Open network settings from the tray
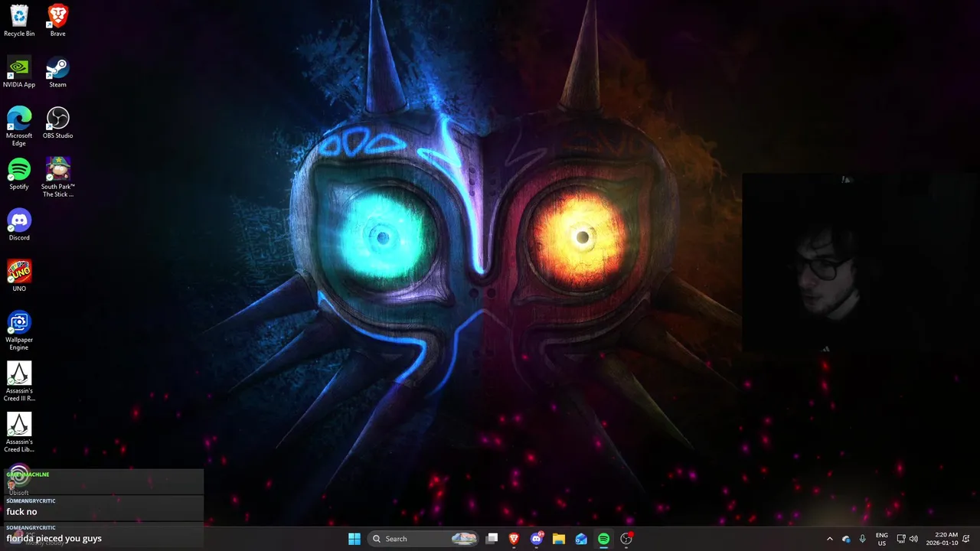980x551 pixels. [901, 539]
